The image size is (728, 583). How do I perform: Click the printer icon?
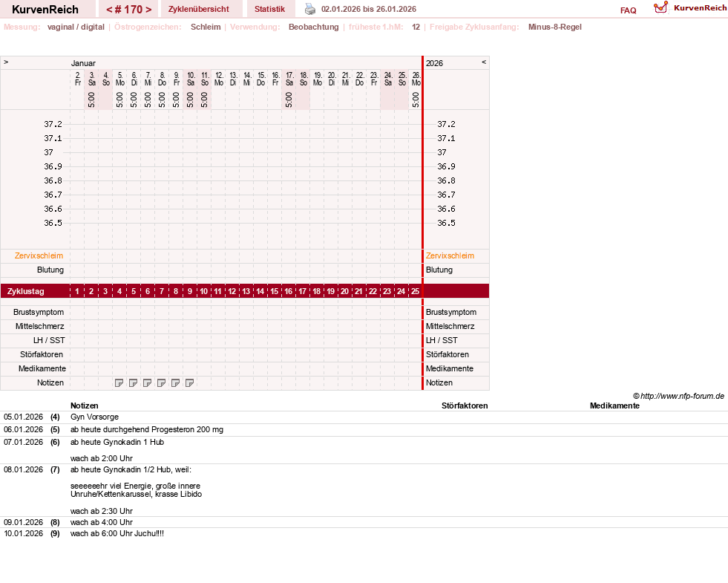(x=309, y=9)
